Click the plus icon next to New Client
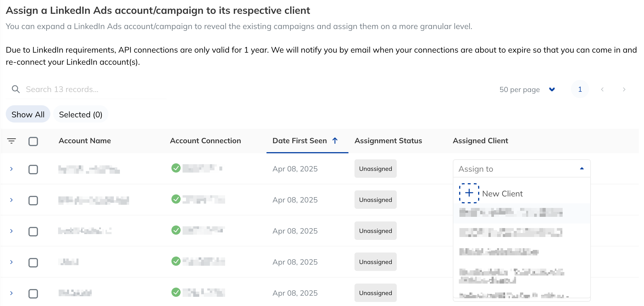The width and height of the screenshot is (644, 306). tap(469, 193)
